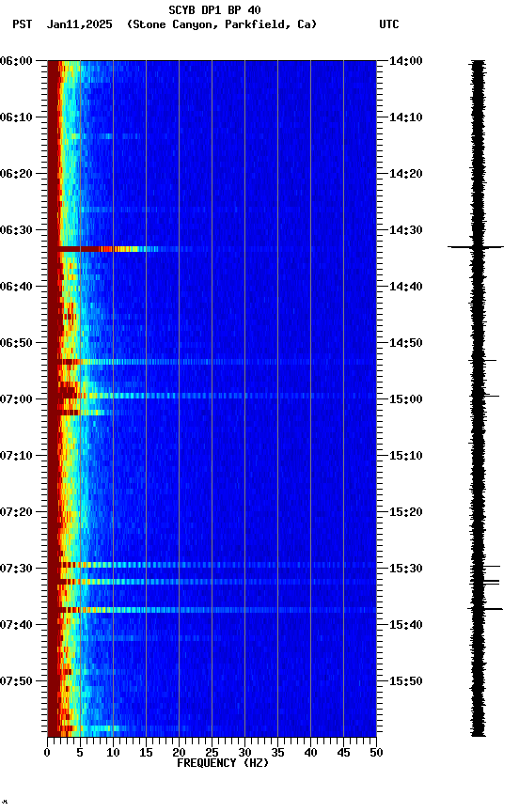Click the 0 Hz frequency axis label
The width and height of the screenshot is (519, 812).
[x=48, y=753]
